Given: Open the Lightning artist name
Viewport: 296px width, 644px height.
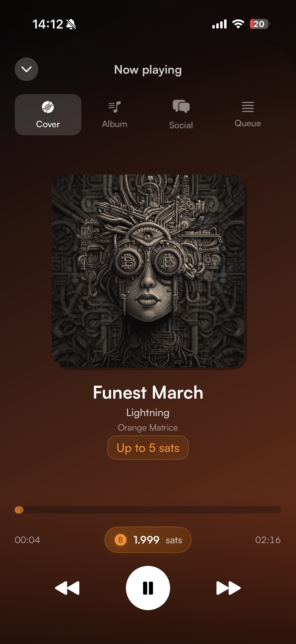Looking at the screenshot, I should 148,412.
